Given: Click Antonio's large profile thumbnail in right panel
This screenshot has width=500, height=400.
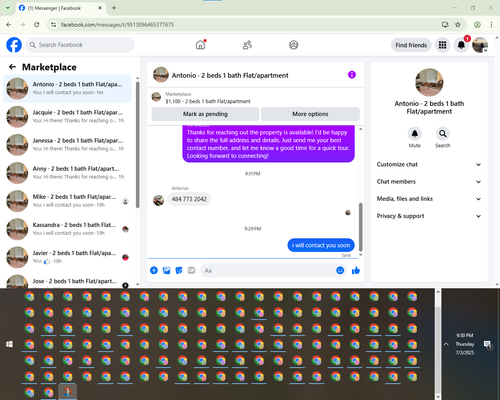Looking at the screenshot, I should click(x=429, y=82).
